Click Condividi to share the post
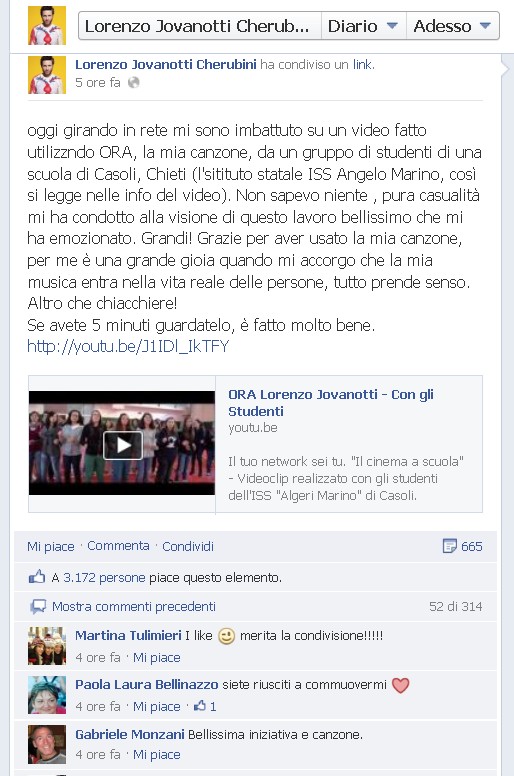The image size is (514, 776). click(188, 546)
